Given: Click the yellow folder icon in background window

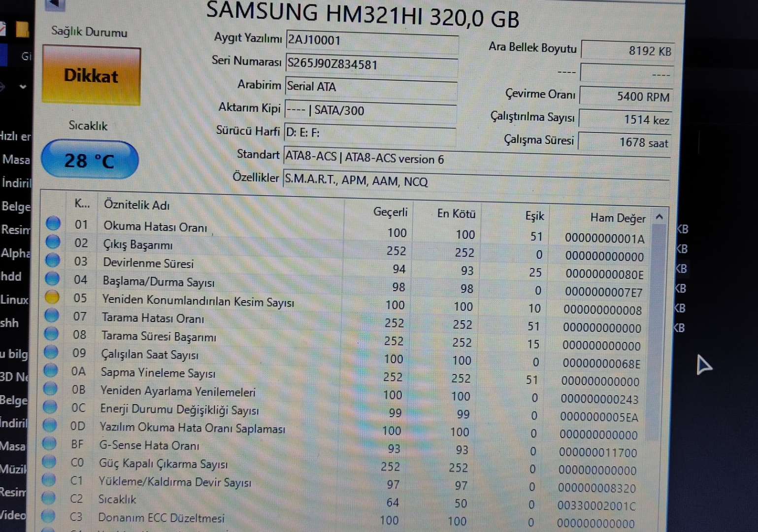Looking at the screenshot, I should (22, 29).
